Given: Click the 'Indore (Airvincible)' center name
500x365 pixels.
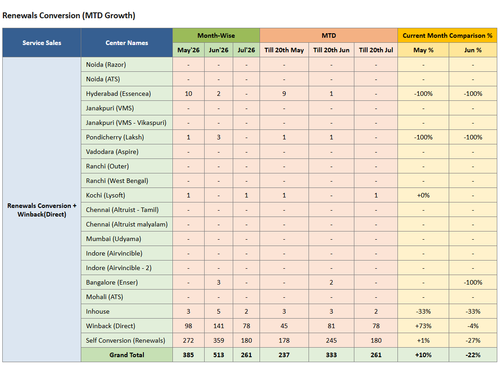Looking at the screenshot, I should (x=114, y=253).
